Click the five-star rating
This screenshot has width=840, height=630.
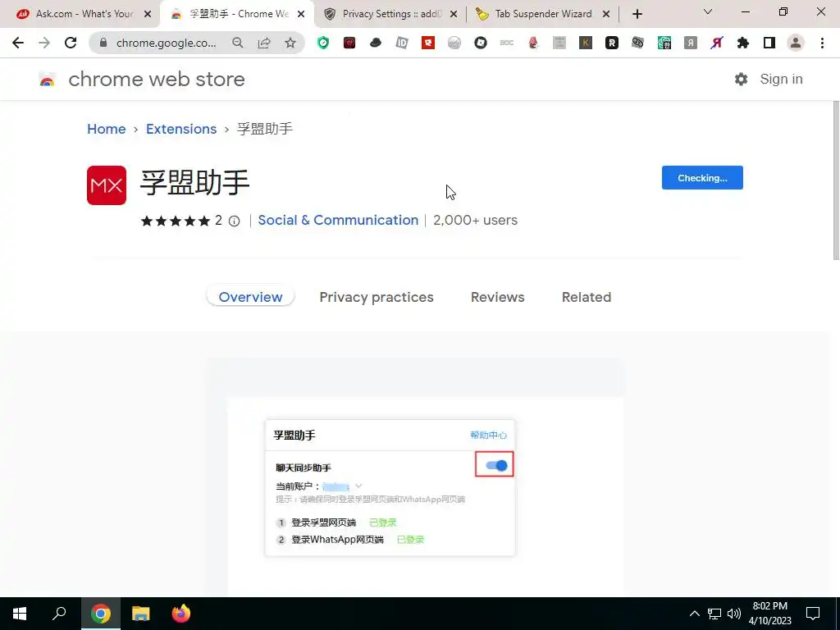point(176,221)
